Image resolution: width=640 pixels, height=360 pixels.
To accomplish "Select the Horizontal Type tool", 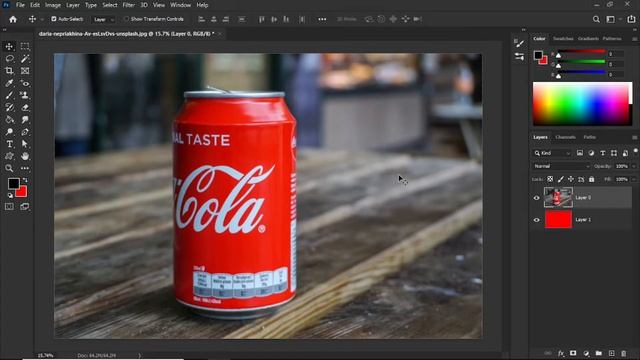I will point(9,144).
